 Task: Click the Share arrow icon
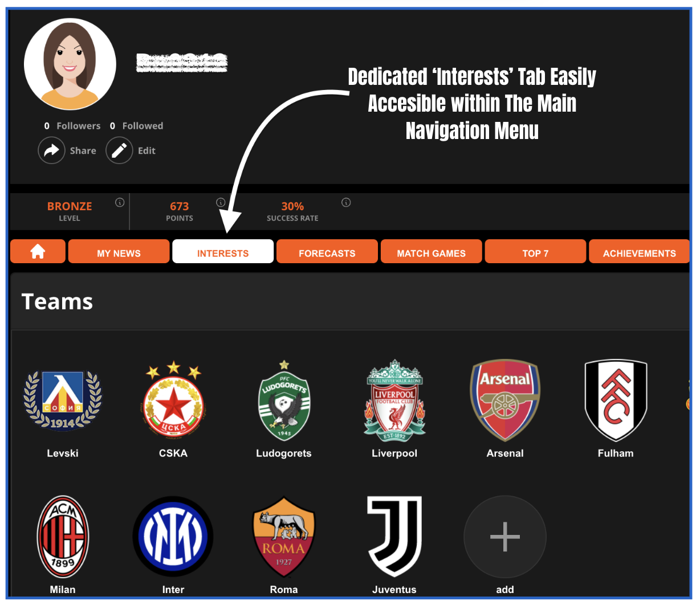[x=51, y=150]
